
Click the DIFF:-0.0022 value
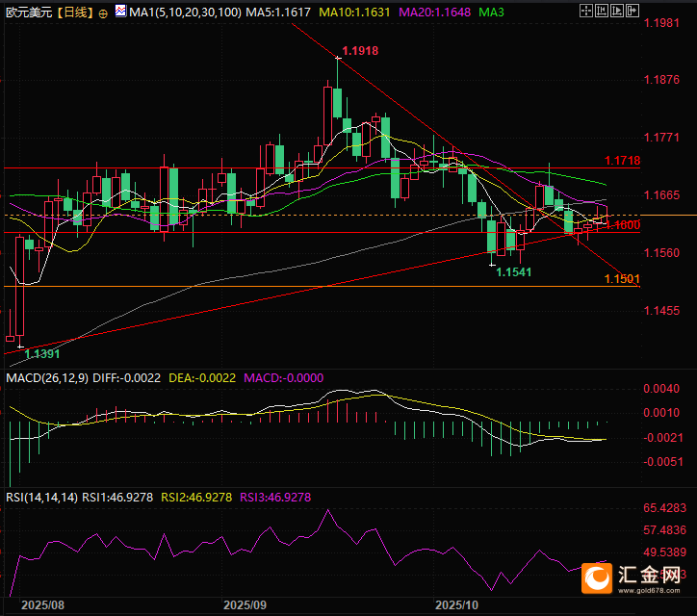pos(127,378)
